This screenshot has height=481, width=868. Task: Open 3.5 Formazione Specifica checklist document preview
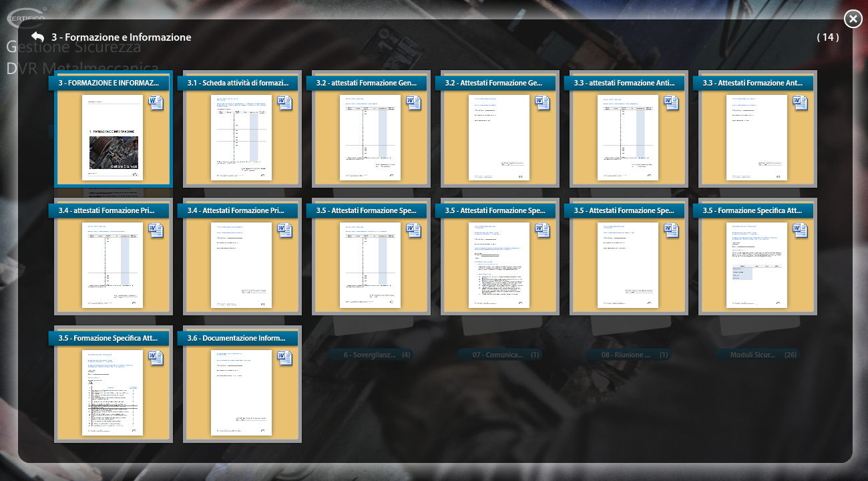coord(112,392)
